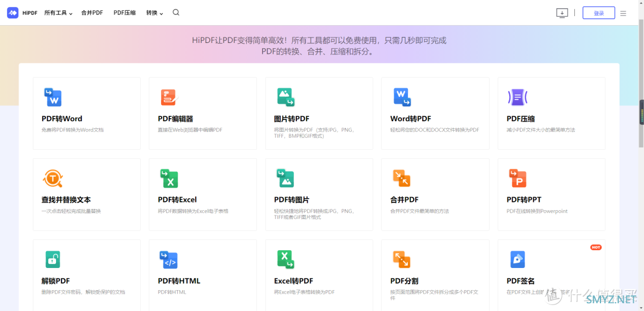Click text 一次点击轻松完成批量替换
644x311 pixels.
[71, 211]
